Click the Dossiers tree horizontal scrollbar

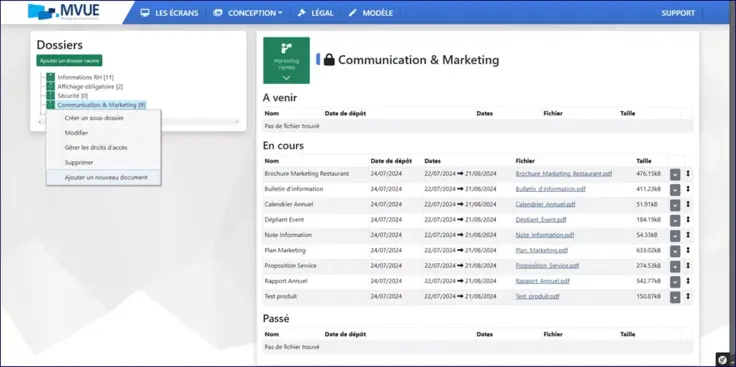pyautogui.click(x=200, y=122)
